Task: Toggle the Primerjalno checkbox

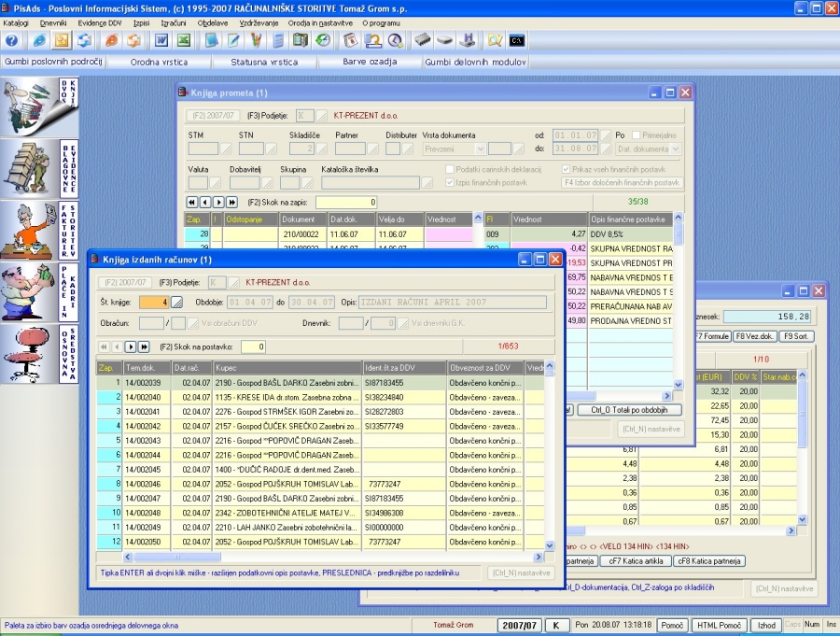Action: coord(634,135)
